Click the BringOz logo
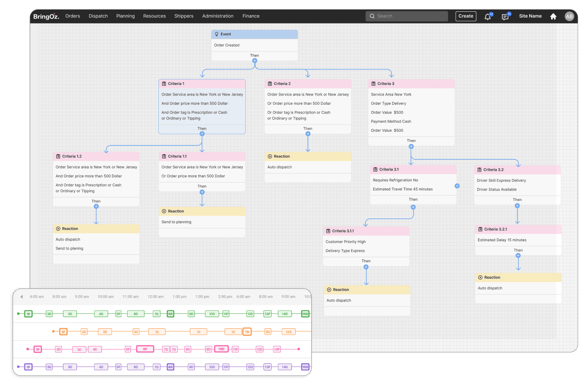This screenshot has height=386, width=588. tap(46, 16)
